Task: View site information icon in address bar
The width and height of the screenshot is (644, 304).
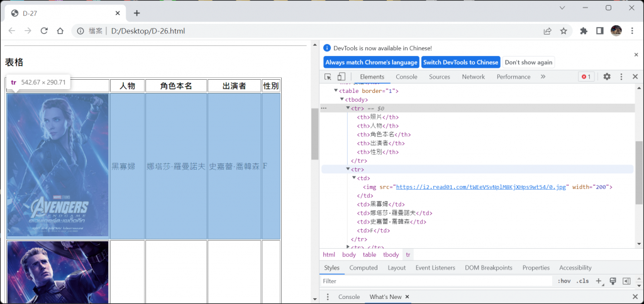Action: coord(81,31)
